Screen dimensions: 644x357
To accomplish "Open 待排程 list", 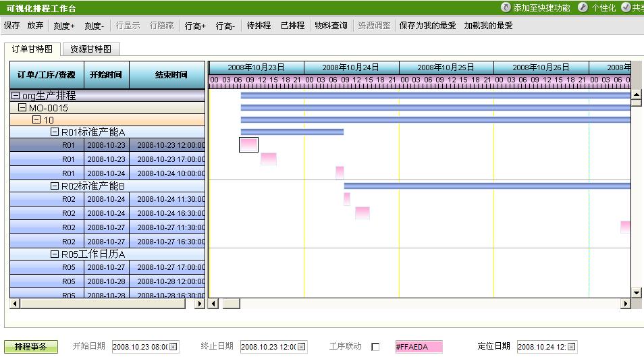I will [259, 26].
